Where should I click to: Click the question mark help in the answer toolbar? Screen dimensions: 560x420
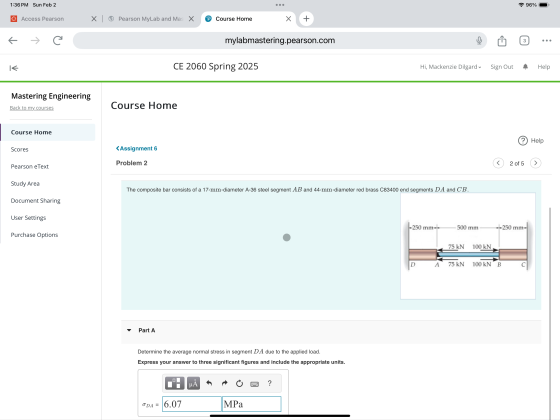click(x=270, y=383)
